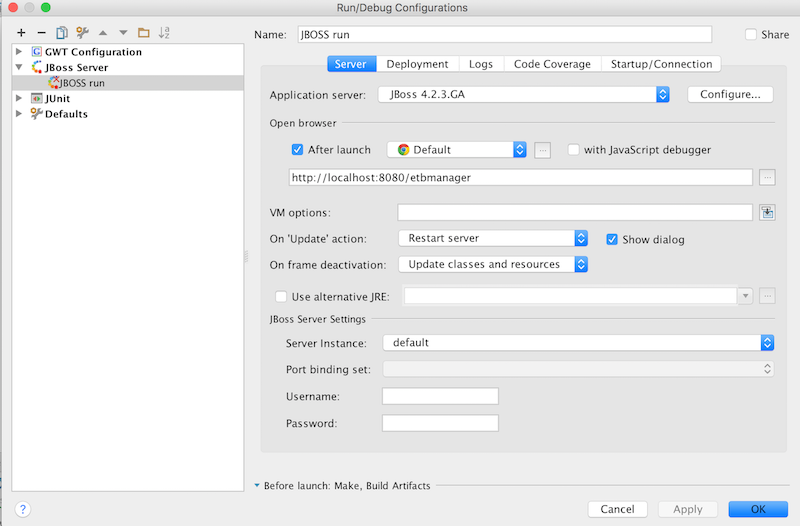
Task: Uncheck After launch checkbox
Action: [297, 149]
